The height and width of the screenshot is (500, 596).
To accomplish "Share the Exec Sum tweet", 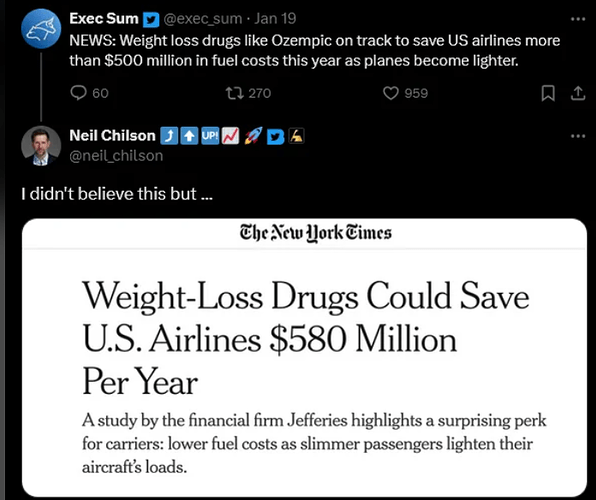I will (x=578, y=93).
